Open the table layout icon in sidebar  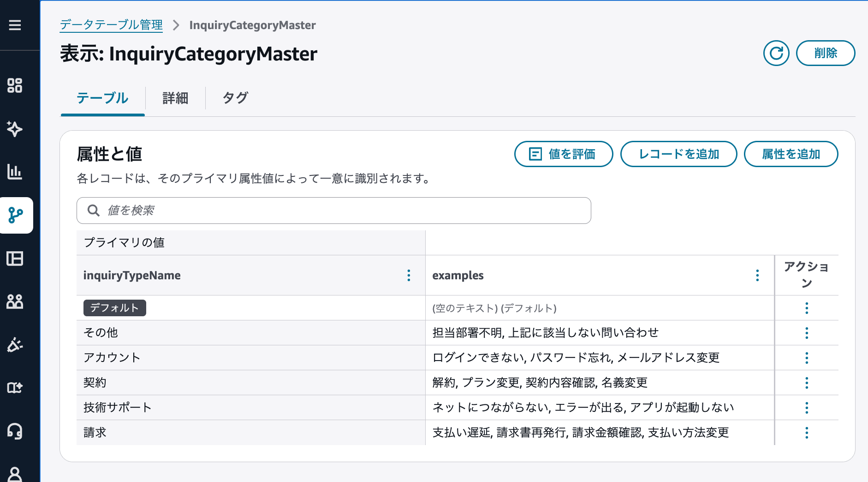click(15, 259)
